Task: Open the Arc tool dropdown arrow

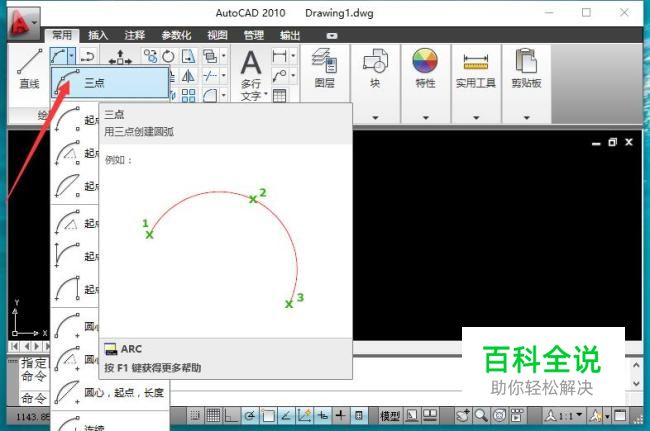Action: (72, 56)
